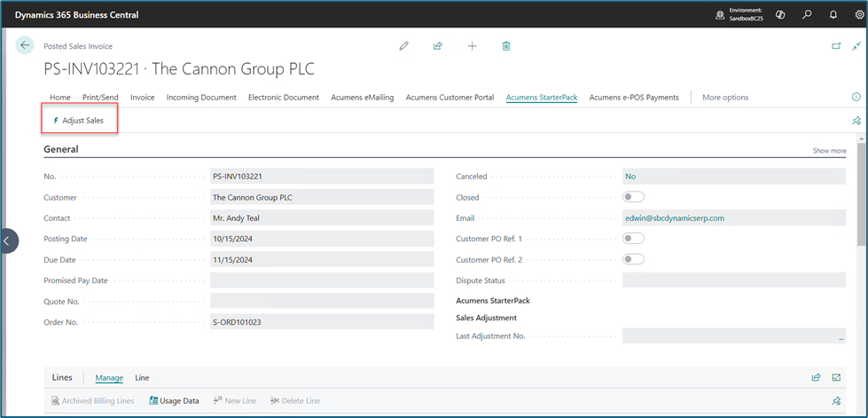Image resolution: width=868 pixels, height=418 pixels.
Task: Open Usage Data
Action: tap(174, 400)
